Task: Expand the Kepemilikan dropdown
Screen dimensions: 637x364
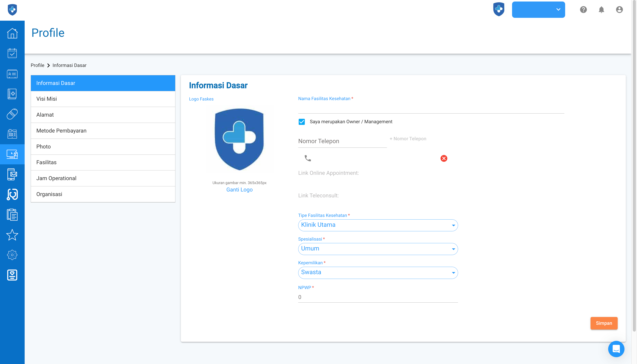Action: (x=378, y=272)
